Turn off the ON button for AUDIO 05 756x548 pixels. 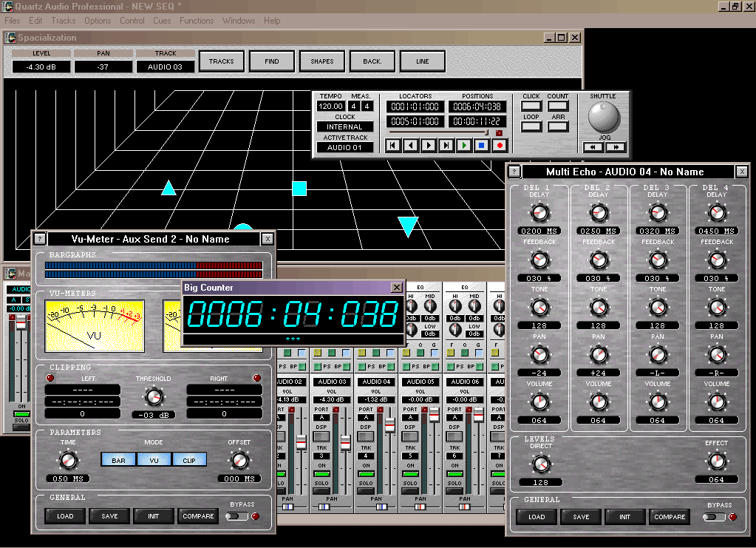[410, 473]
